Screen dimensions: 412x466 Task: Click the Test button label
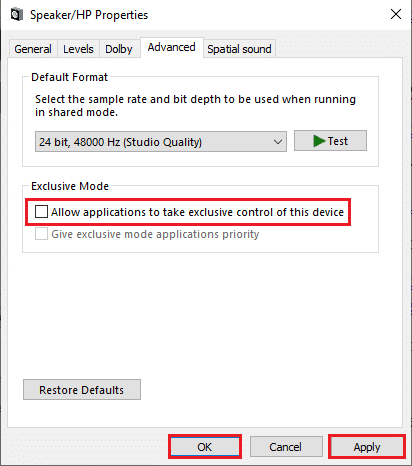point(338,141)
